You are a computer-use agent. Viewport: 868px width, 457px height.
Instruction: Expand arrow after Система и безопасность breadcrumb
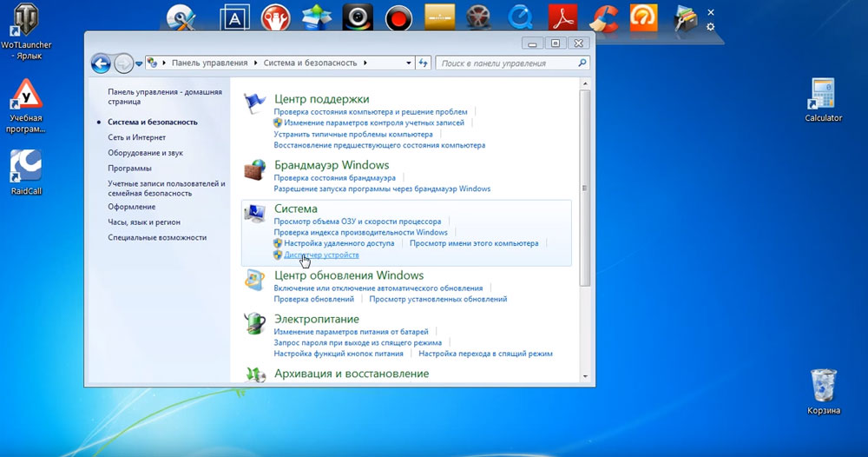tap(365, 63)
